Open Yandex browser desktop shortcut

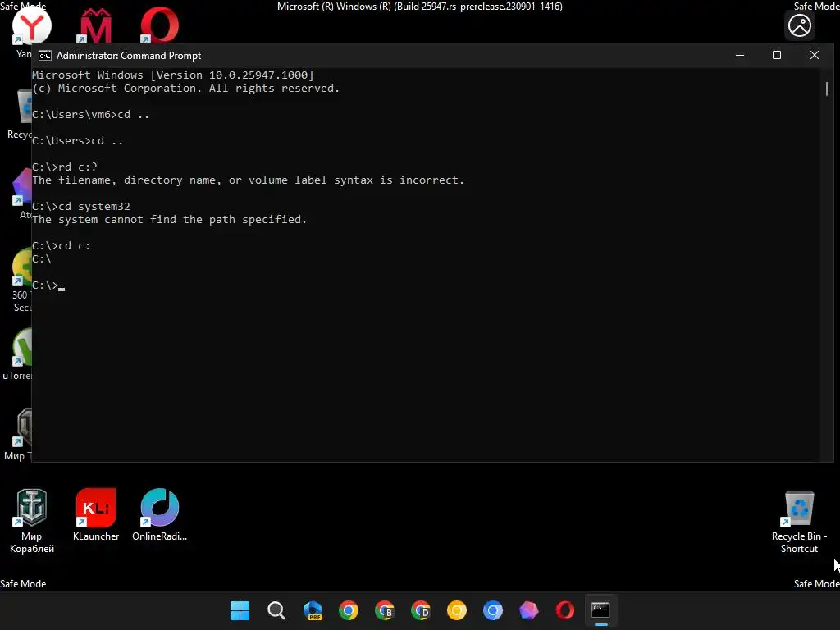31,25
